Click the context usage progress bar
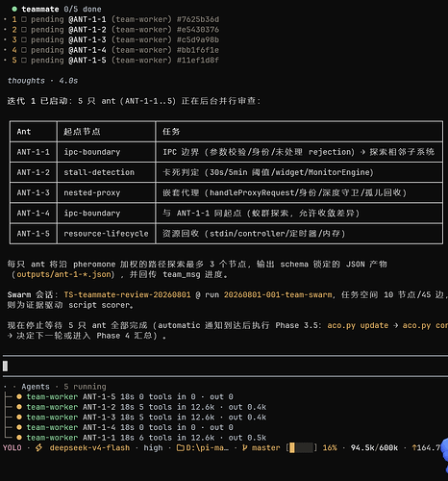 [302, 447]
